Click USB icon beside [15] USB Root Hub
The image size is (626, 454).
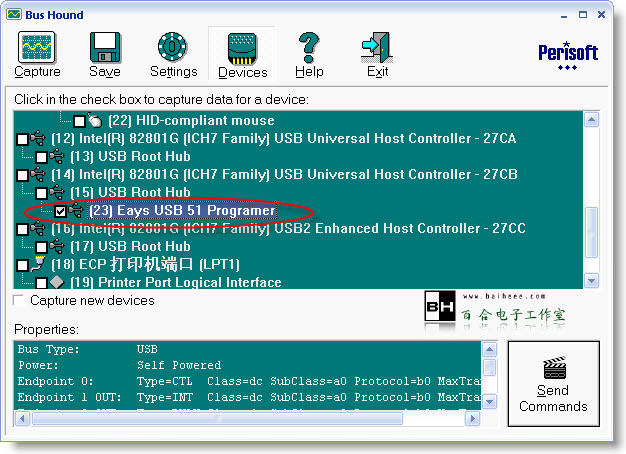tap(57, 192)
